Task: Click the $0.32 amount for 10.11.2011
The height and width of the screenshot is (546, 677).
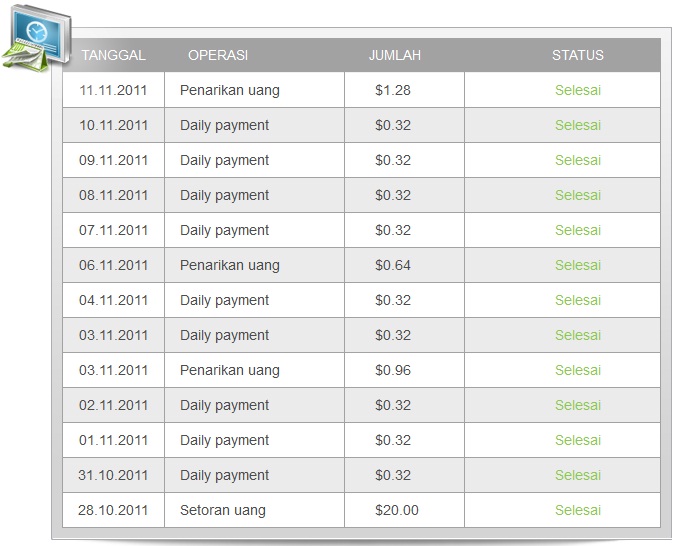Action: (x=393, y=125)
